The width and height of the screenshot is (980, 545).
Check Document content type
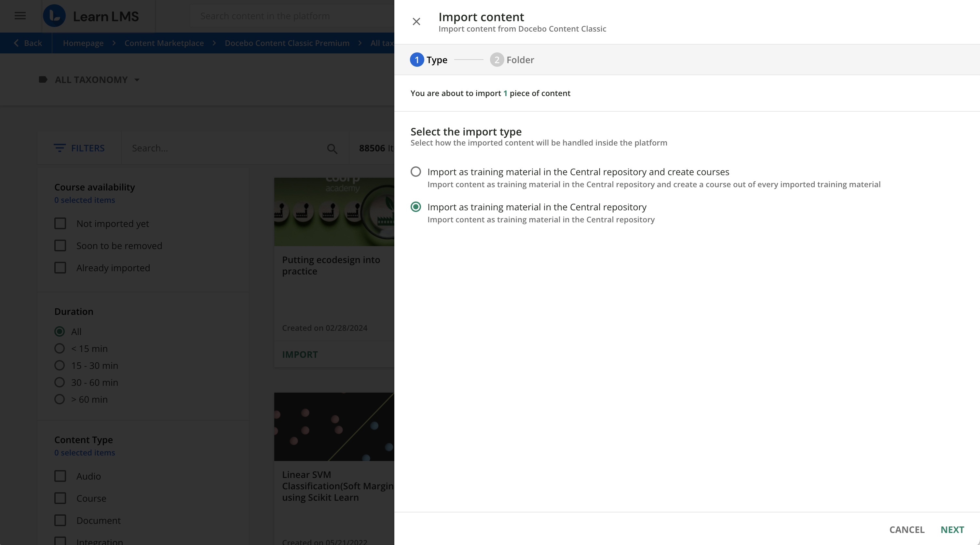tap(60, 520)
